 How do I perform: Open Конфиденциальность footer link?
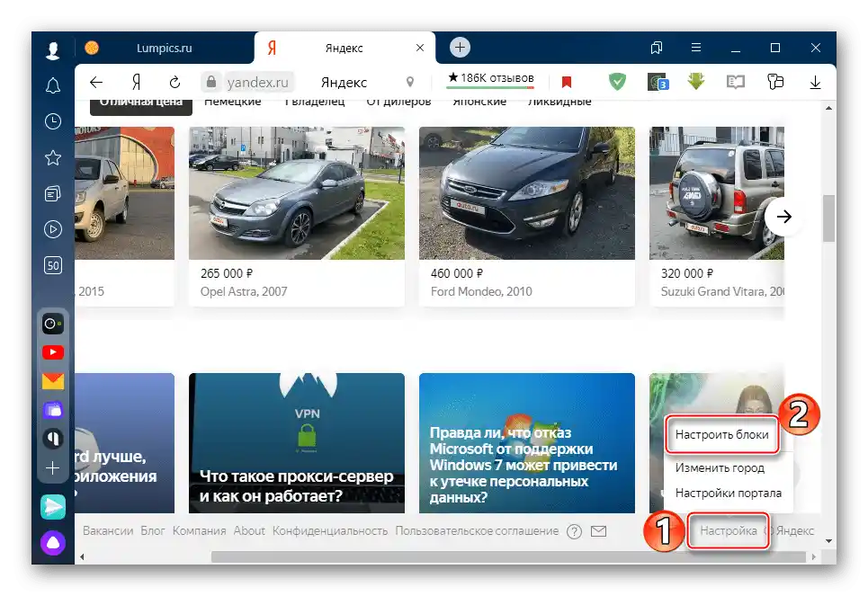point(330,530)
